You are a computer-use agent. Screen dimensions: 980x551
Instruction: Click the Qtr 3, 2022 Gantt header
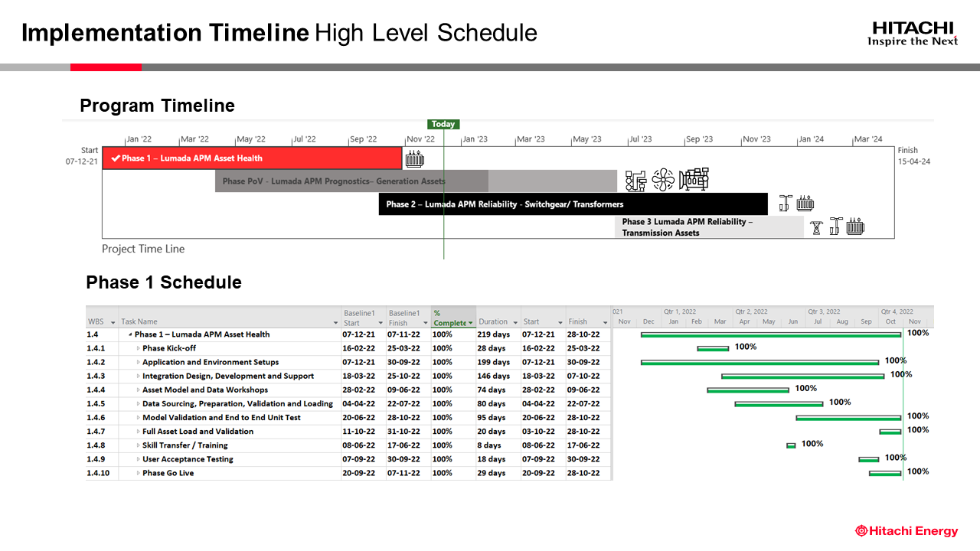[x=824, y=311]
